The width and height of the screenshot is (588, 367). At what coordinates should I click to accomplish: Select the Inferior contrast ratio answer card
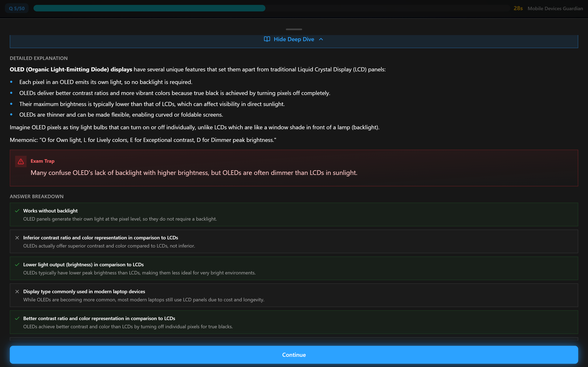(x=294, y=242)
